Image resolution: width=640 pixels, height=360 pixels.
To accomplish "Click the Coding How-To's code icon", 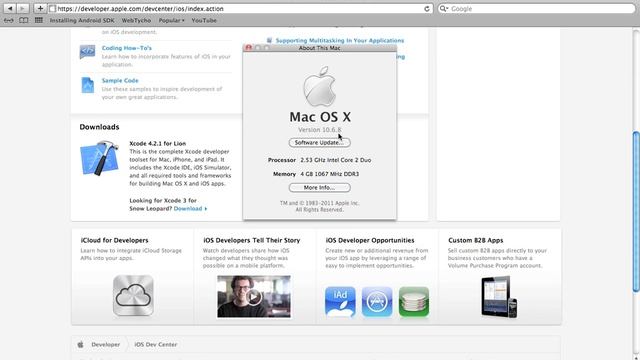I will tap(87, 52).
